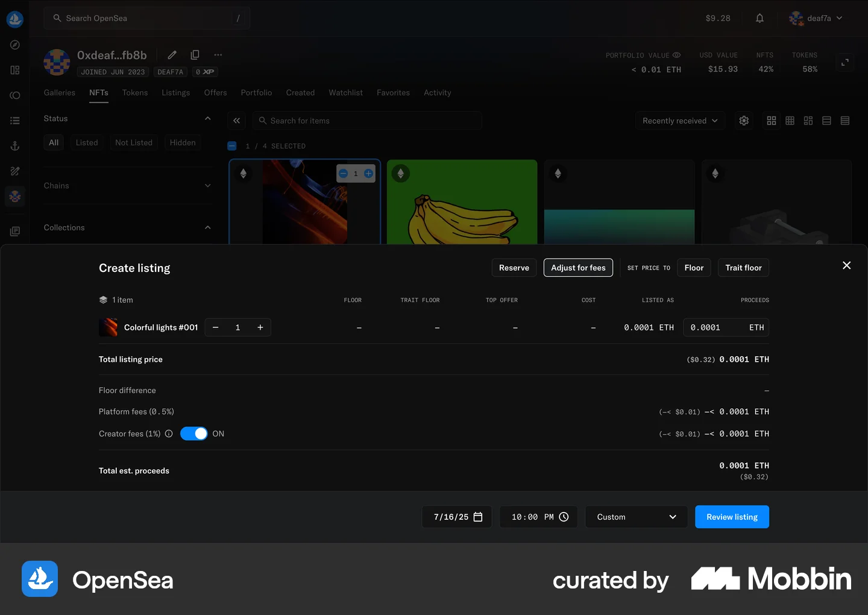
Task: Select the Listed status filter
Action: pyautogui.click(x=87, y=142)
